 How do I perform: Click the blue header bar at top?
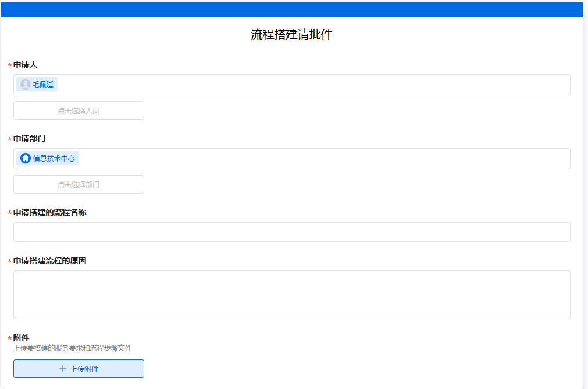[x=291, y=9]
